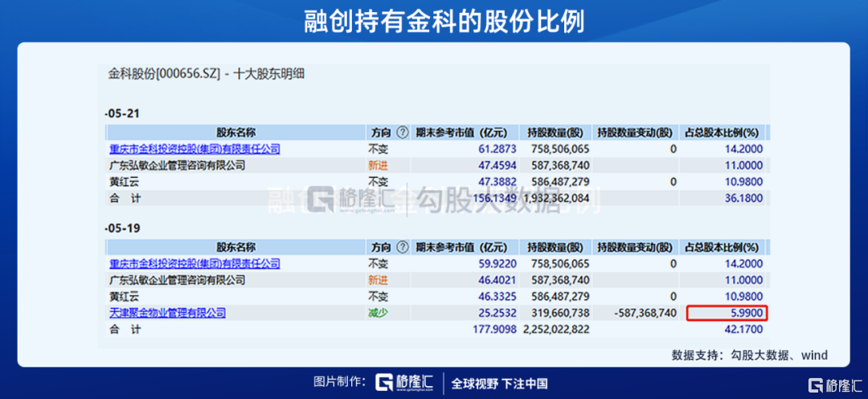
Task: Click the headline 融创持有金科的股份比例
Action: click(444, 21)
